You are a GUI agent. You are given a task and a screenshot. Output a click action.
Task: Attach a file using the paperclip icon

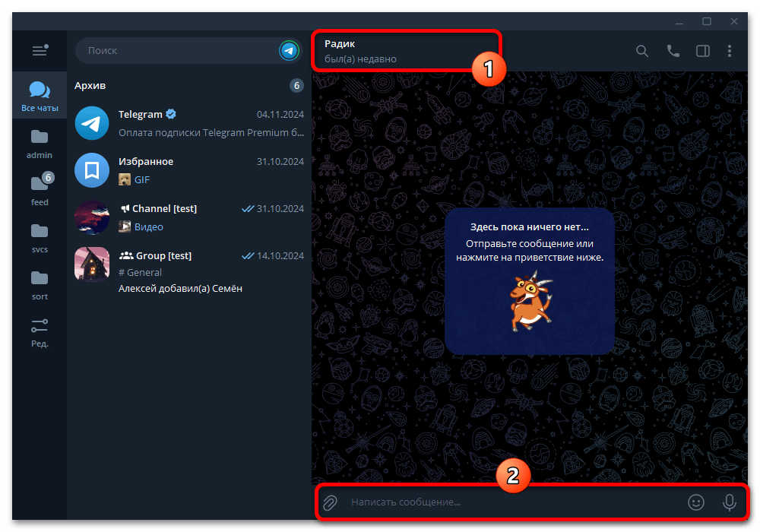point(330,502)
